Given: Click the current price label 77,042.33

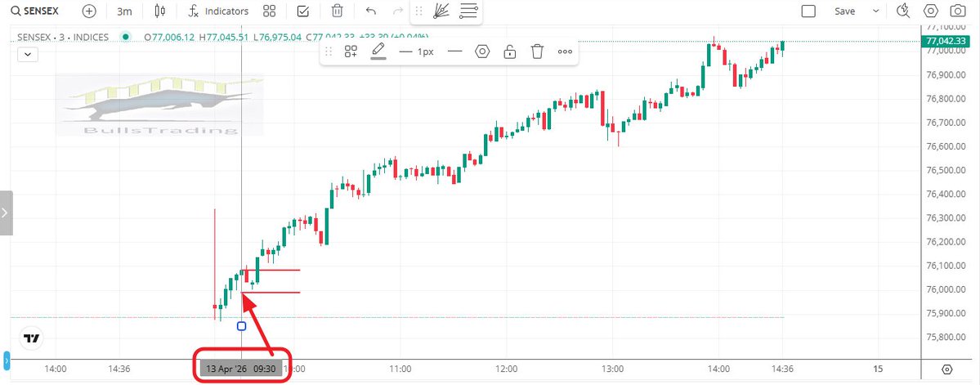Looking at the screenshot, I should (x=944, y=41).
